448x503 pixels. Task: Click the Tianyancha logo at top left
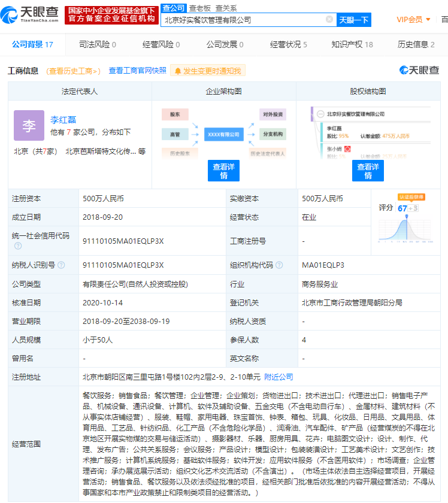coord(30,15)
